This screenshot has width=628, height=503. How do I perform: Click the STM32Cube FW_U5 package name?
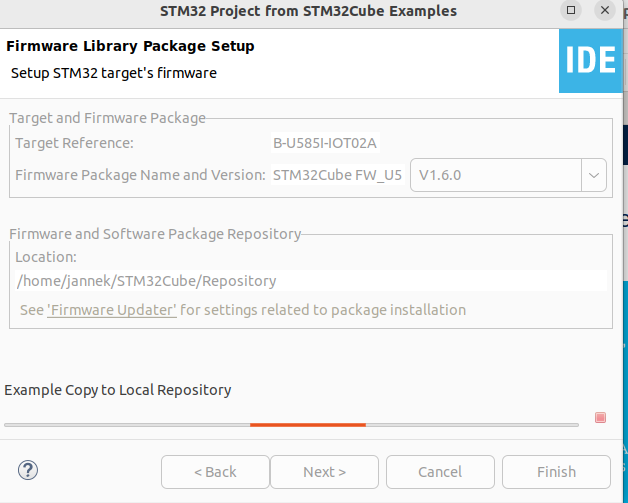[x=337, y=175]
